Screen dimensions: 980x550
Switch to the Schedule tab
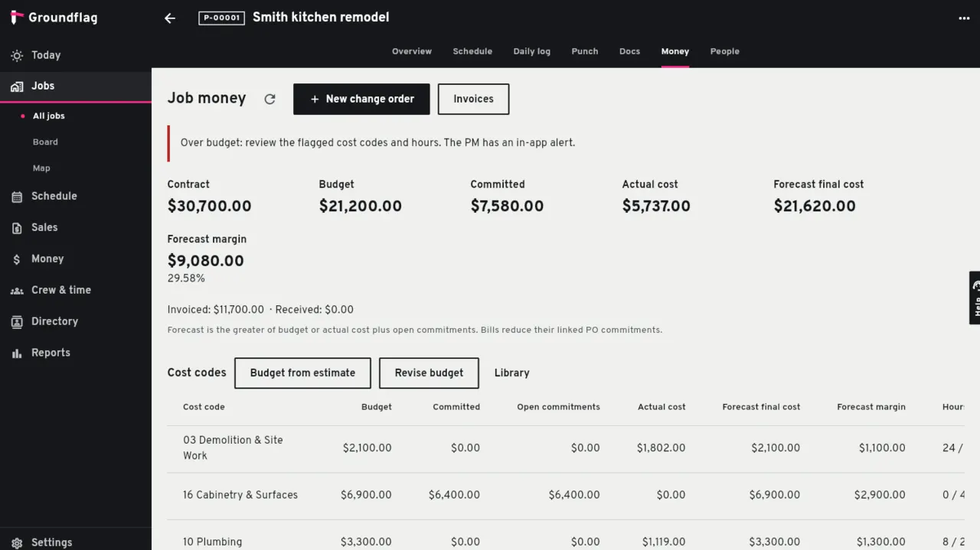472,51
